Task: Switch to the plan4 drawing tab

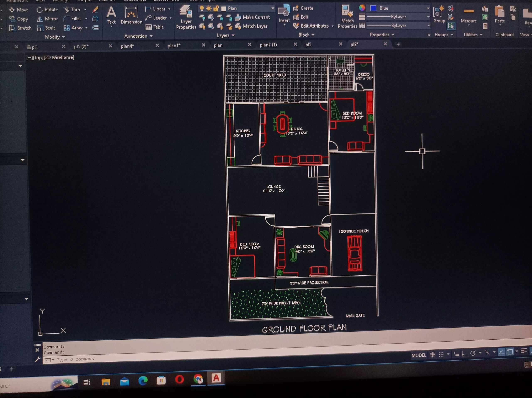Action: tap(127, 46)
